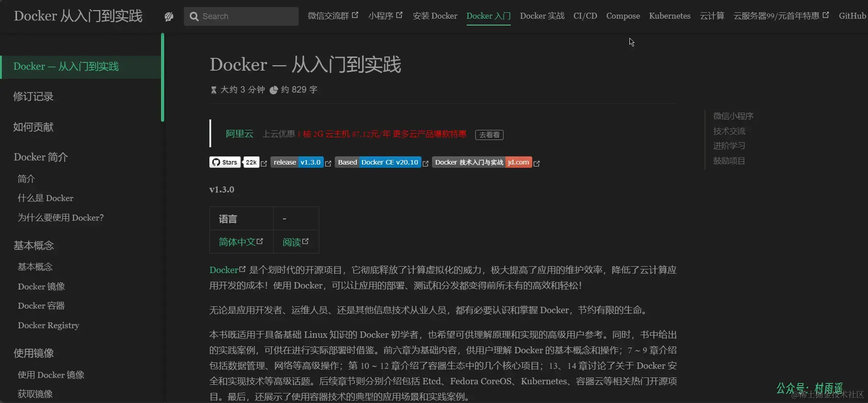The width and height of the screenshot is (868, 403).
Task: Click the 阿里云 promo link
Action: tap(239, 134)
